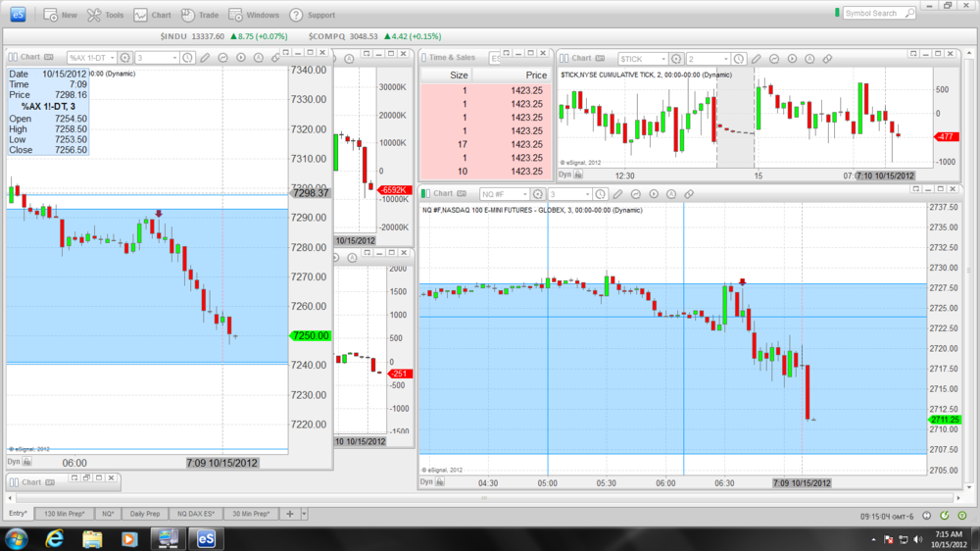The height and width of the screenshot is (551, 980).
Task: Click the -477 value marker on $TICK chart
Action: 946,137
